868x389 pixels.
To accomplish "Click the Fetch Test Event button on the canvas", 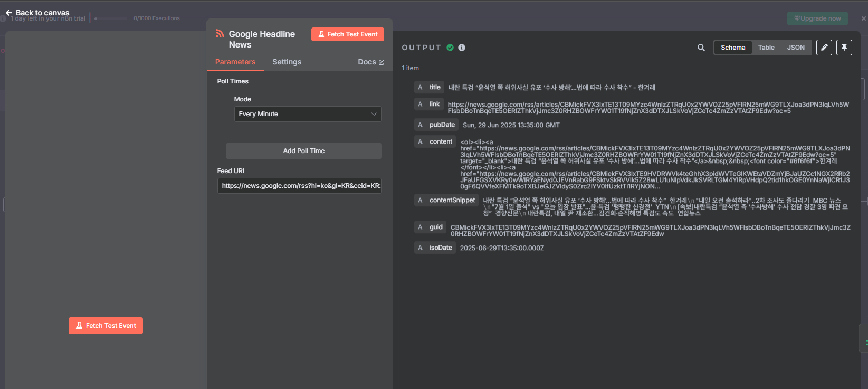I will [106, 326].
